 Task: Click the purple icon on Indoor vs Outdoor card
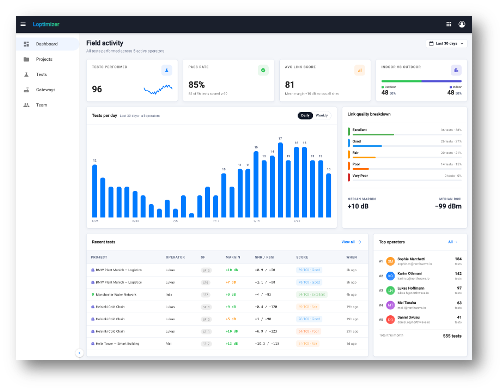pyautogui.click(x=456, y=70)
